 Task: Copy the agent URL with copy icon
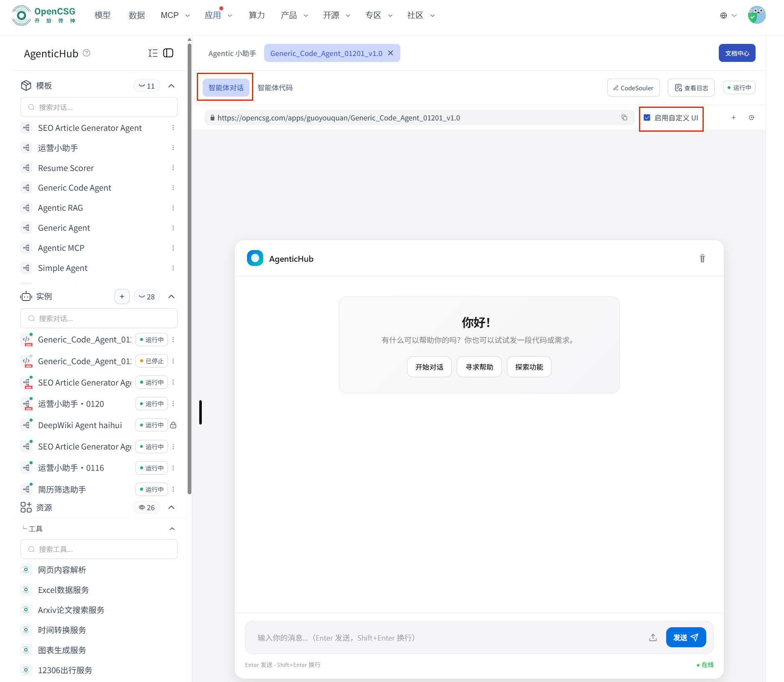(624, 117)
